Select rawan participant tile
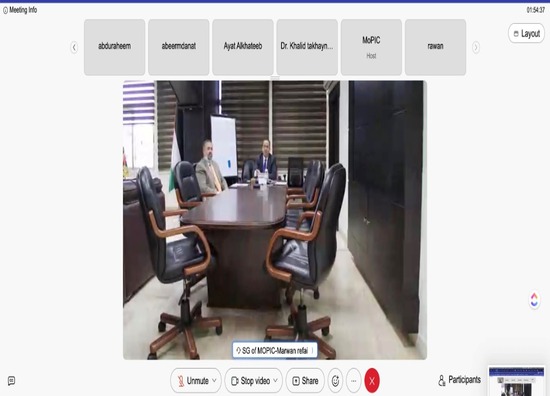Viewport: 550px width, 396px height. pyautogui.click(x=435, y=47)
